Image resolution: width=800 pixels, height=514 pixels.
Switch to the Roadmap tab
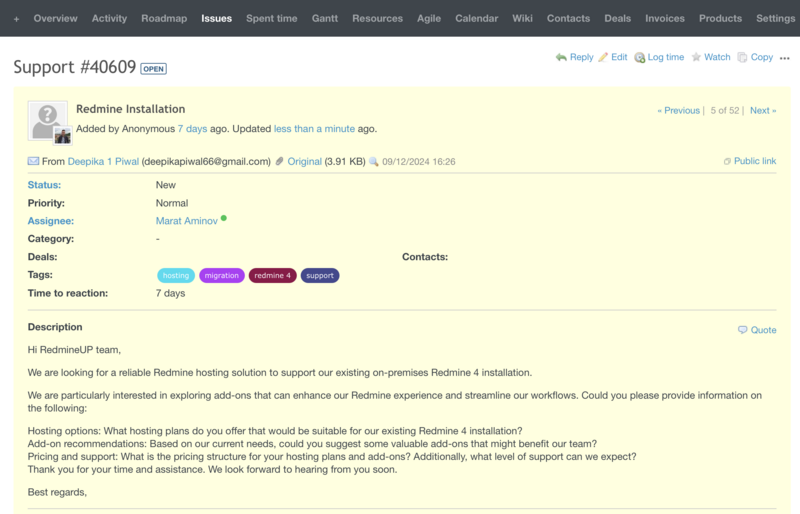[x=164, y=18]
